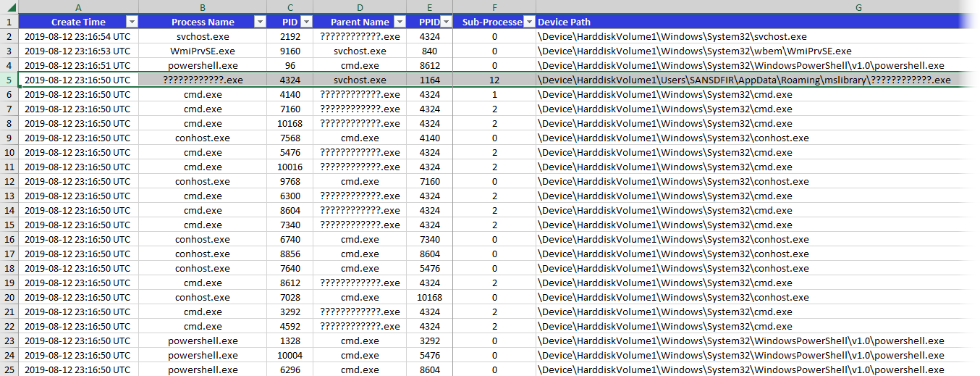Screen dimensions: 980x376
Task: Select the row 25 header
Action: click(9, 369)
